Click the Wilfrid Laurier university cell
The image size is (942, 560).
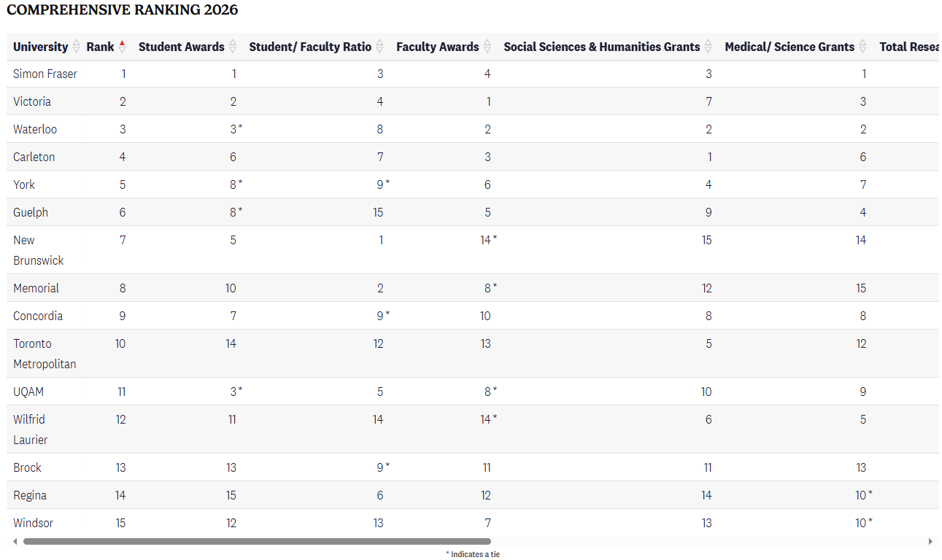click(31, 429)
